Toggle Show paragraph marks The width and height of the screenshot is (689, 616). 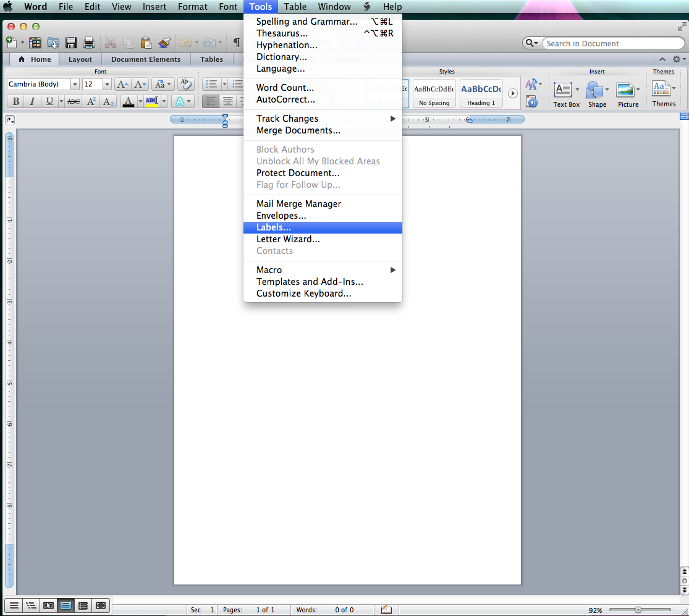[x=237, y=43]
